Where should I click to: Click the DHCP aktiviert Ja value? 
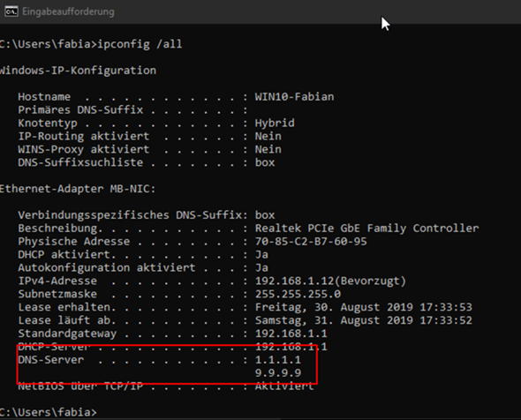[x=261, y=255]
